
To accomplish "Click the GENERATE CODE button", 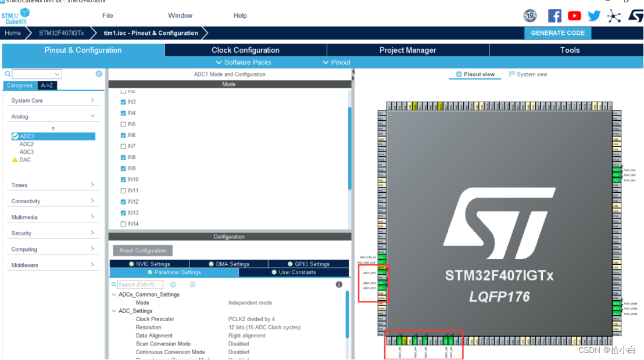I will (557, 33).
